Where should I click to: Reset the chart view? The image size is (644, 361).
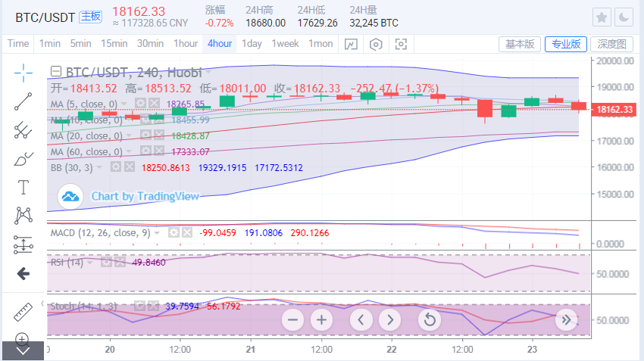pyautogui.click(x=430, y=319)
